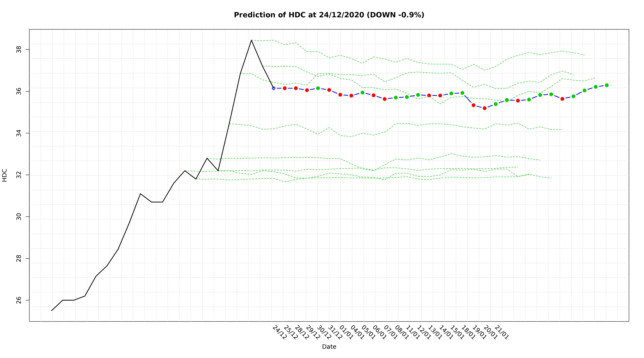Click the last green dot on blue line
The width and height of the screenshot is (644, 358).
tap(607, 85)
